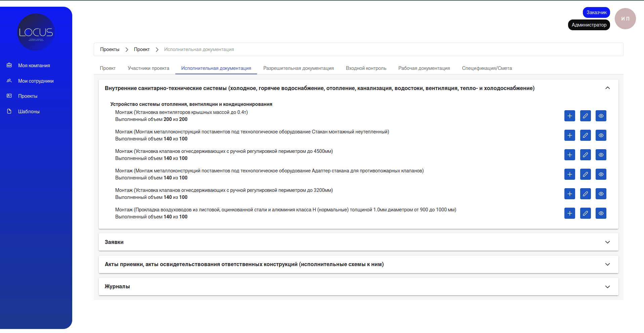
Task: Open the Спецификация/Смета tab
Action: click(x=487, y=68)
